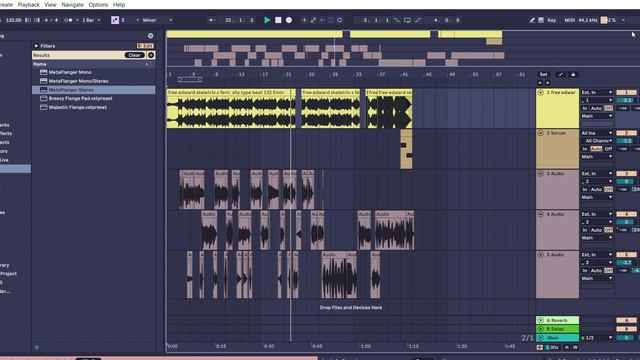Click the Session Record circle button
640x360 pixels.
coord(340,20)
